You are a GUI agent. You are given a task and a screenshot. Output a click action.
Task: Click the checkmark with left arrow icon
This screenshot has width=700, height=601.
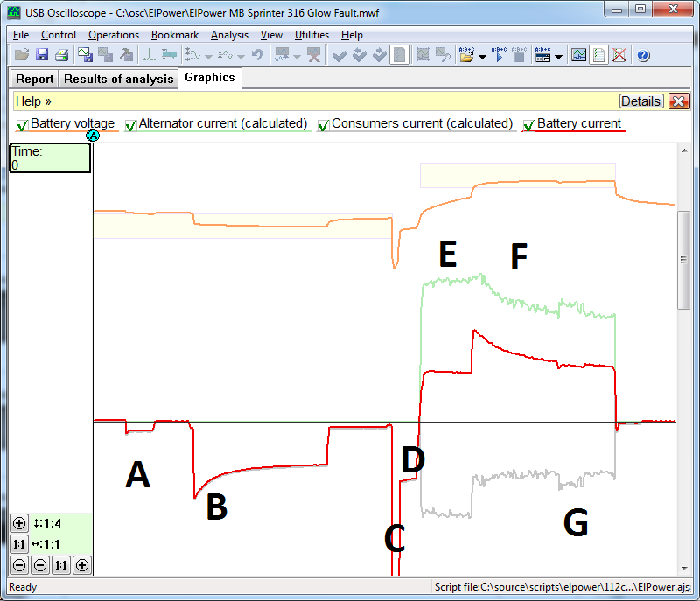(360, 55)
